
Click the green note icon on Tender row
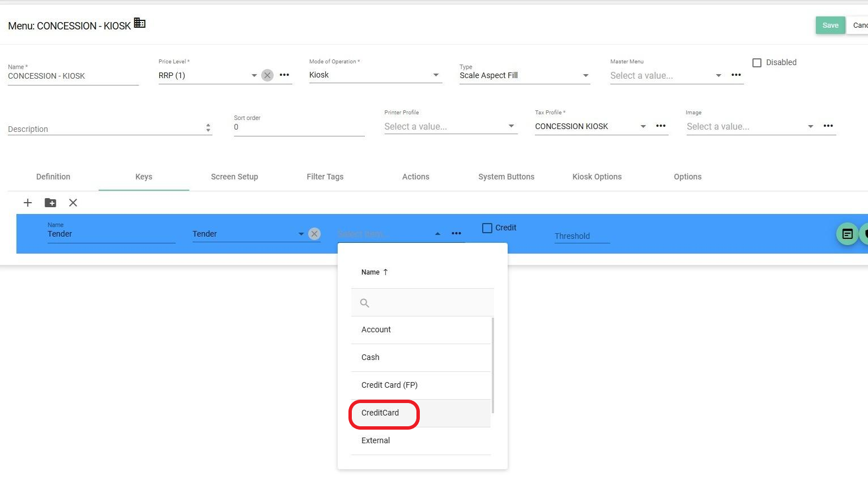click(x=847, y=234)
